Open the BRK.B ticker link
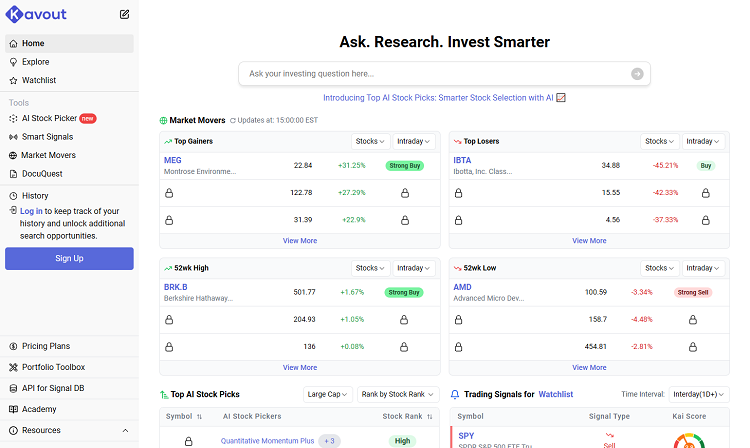750x448 pixels. [x=176, y=287]
